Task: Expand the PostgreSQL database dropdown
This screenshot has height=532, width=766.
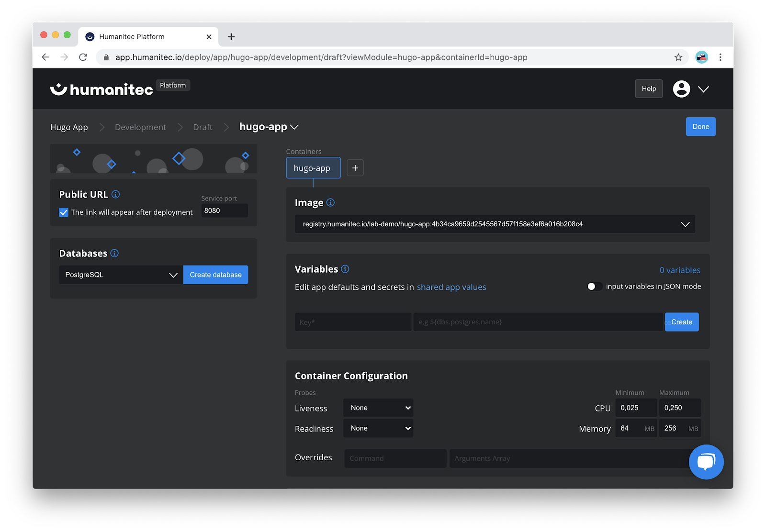Action: (x=173, y=275)
